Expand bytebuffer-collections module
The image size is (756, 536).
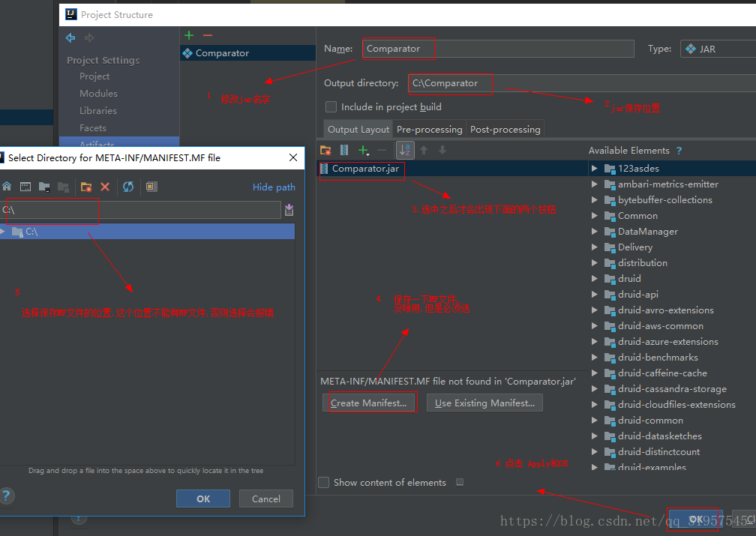point(595,200)
